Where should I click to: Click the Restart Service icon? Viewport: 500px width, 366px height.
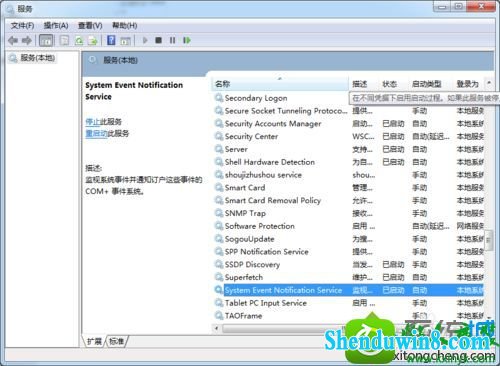(x=187, y=40)
